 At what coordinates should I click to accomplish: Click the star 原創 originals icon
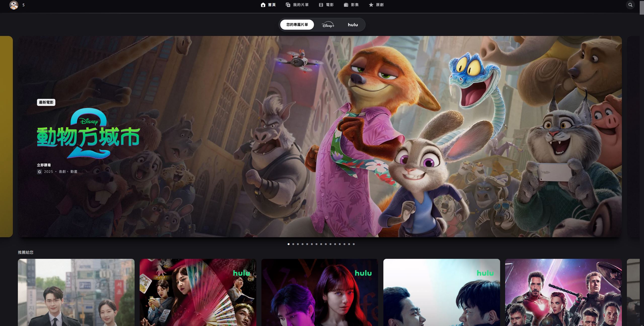click(x=371, y=5)
